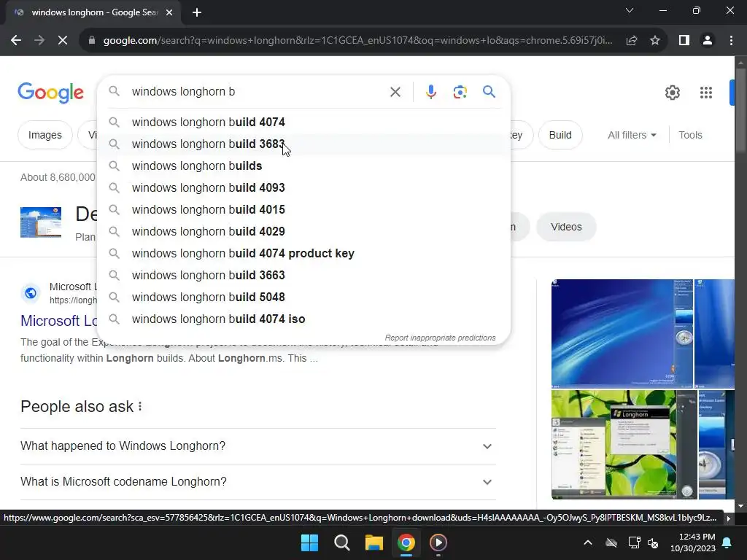Click the Chrome taskbar icon
The image size is (747, 560).
[x=406, y=542]
